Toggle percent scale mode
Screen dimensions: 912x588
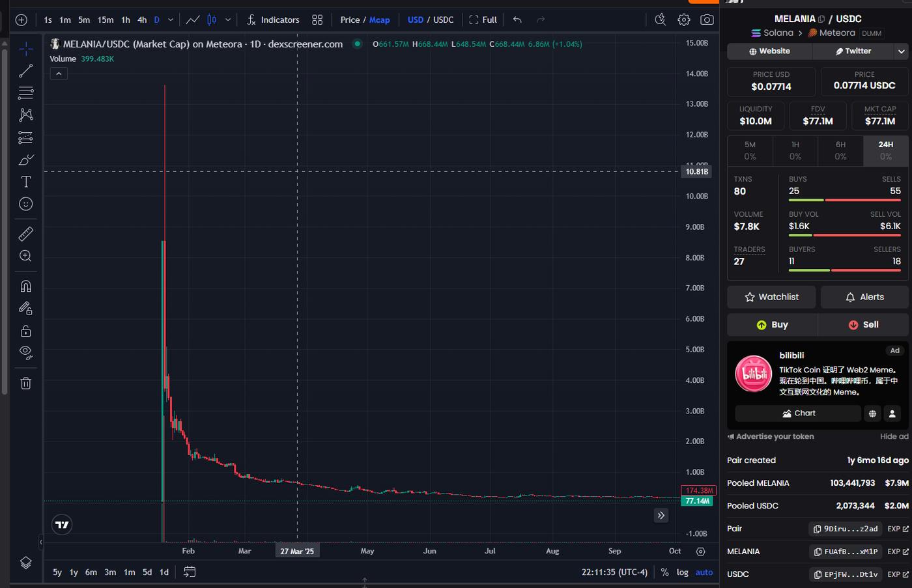click(x=664, y=572)
